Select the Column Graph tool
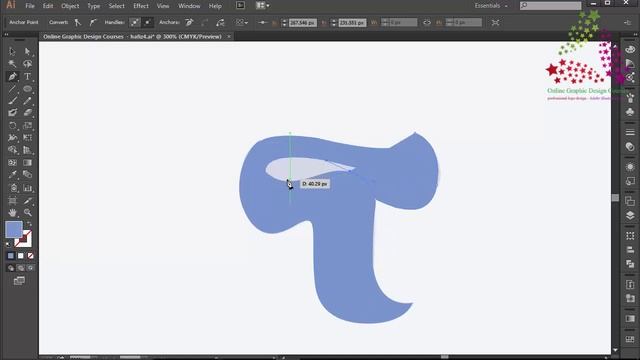The width and height of the screenshot is (640, 360). [x=27, y=188]
